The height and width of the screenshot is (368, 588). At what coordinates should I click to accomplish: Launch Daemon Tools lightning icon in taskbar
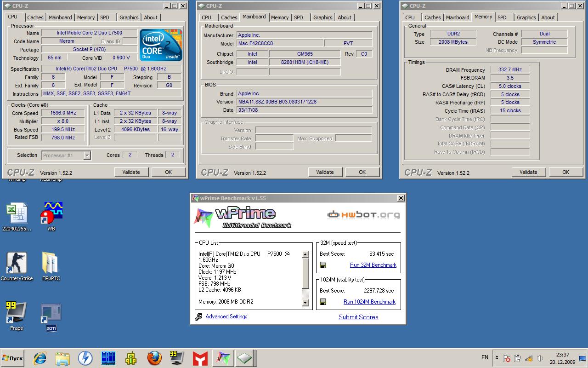85,358
